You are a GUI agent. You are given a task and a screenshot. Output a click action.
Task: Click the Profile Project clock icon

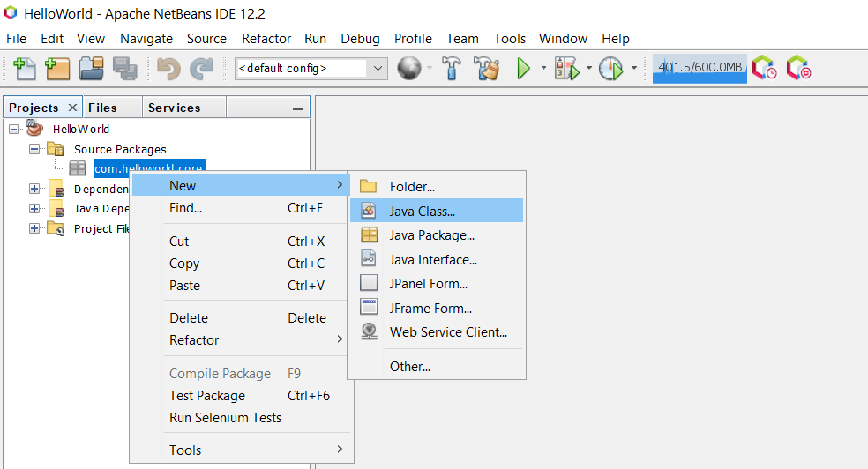click(x=611, y=69)
